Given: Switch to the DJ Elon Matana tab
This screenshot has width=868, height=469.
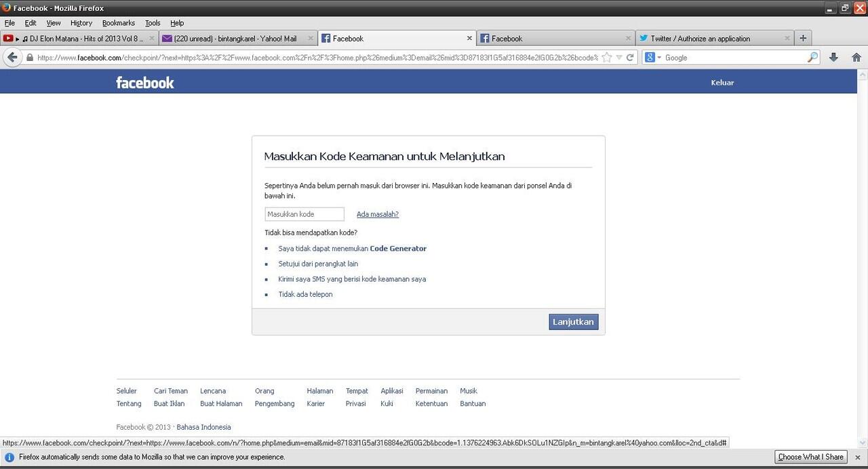Looking at the screenshot, I should click(80, 39).
